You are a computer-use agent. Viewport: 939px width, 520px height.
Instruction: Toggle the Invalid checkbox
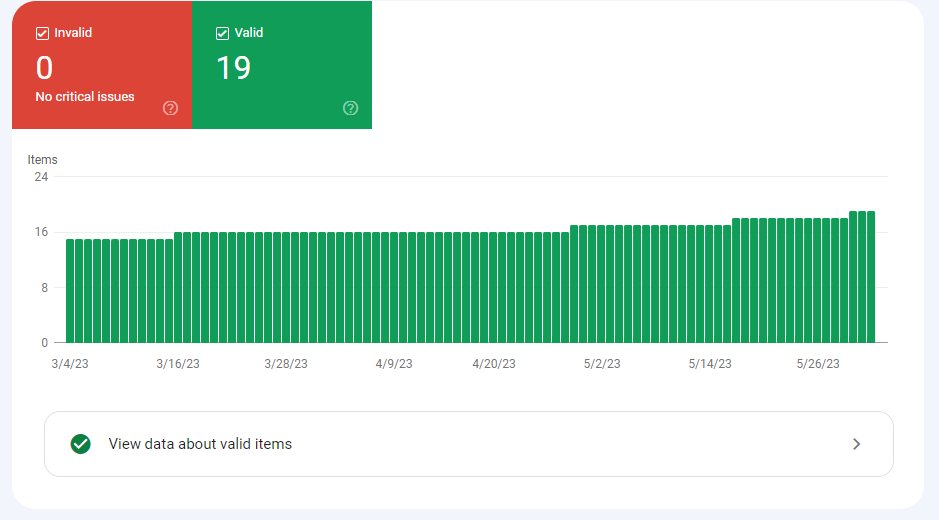point(42,33)
